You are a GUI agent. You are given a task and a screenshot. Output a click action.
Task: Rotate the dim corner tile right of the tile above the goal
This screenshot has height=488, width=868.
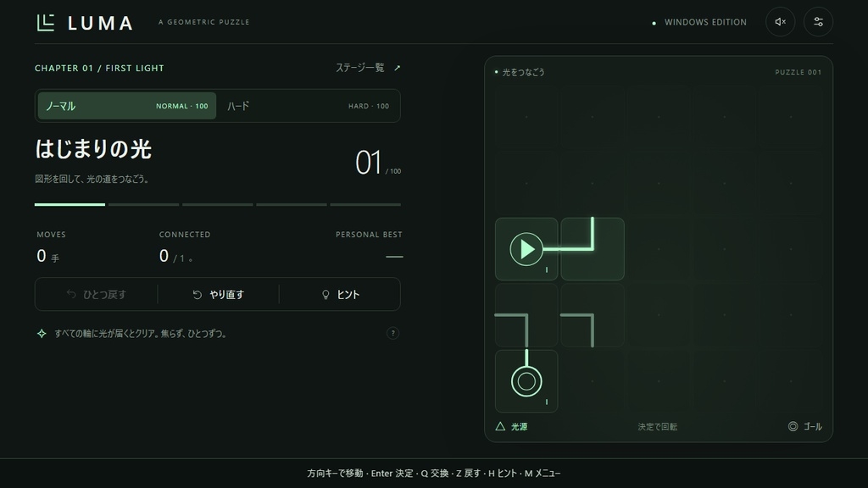click(593, 315)
